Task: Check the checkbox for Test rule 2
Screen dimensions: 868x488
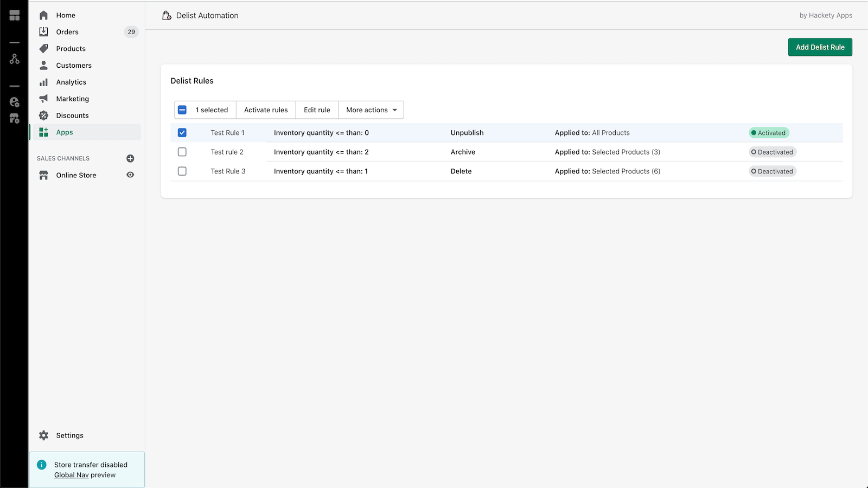Action: coord(182,152)
